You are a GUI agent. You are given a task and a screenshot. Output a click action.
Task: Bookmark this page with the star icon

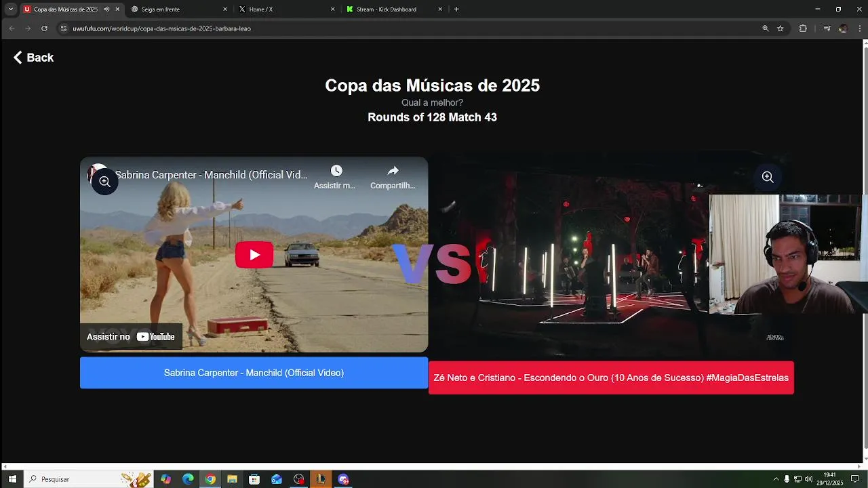tap(781, 28)
